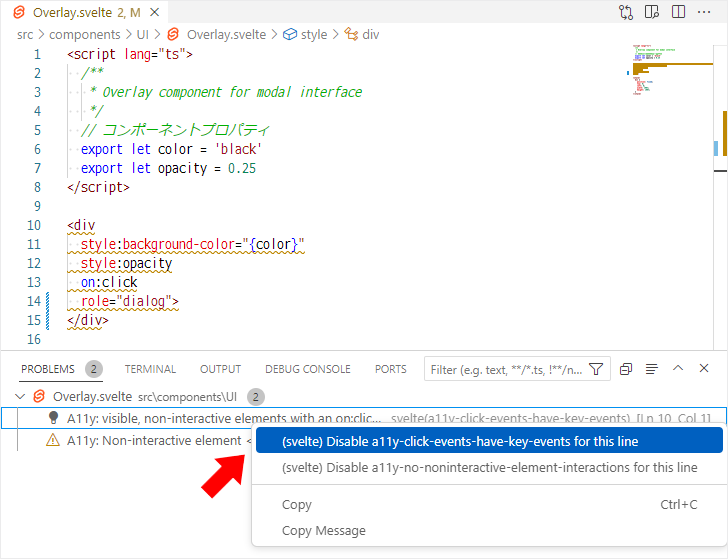
Task: Close the bottom panel
Action: click(704, 368)
